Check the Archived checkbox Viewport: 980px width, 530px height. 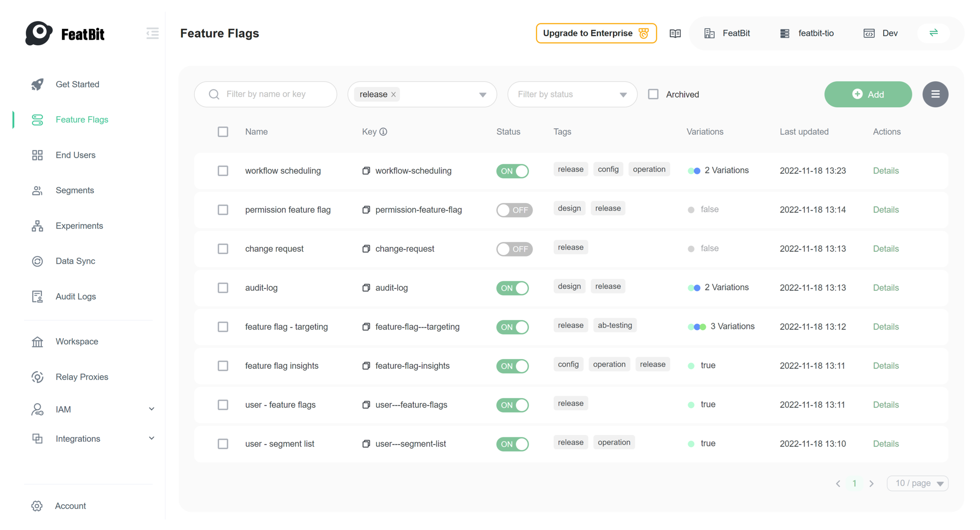(653, 94)
